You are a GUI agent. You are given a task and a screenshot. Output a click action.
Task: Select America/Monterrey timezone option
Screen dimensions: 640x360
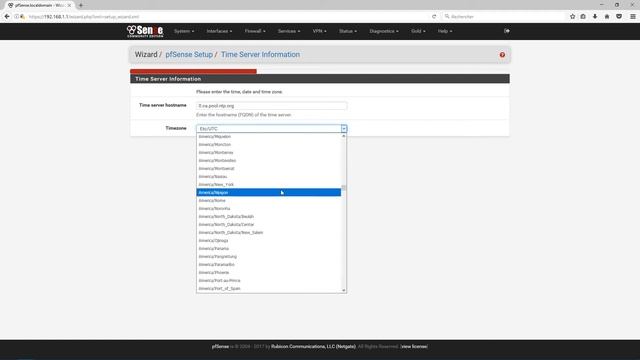point(269,153)
